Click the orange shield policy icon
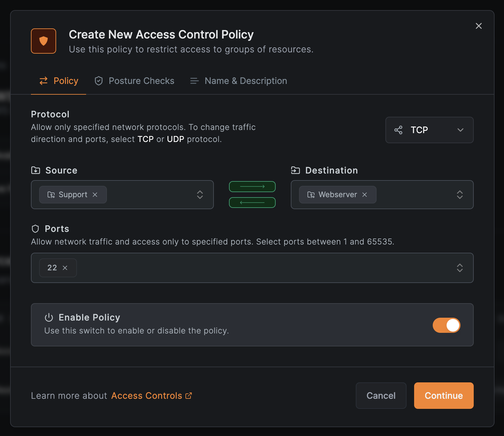The width and height of the screenshot is (504, 436). pyautogui.click(x=43, y=41)
